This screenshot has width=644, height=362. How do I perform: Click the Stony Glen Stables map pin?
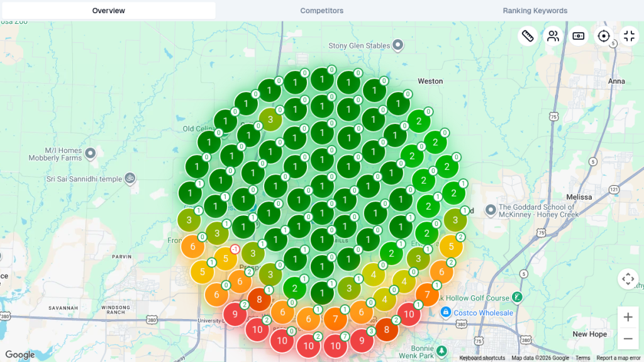[397, 45]
